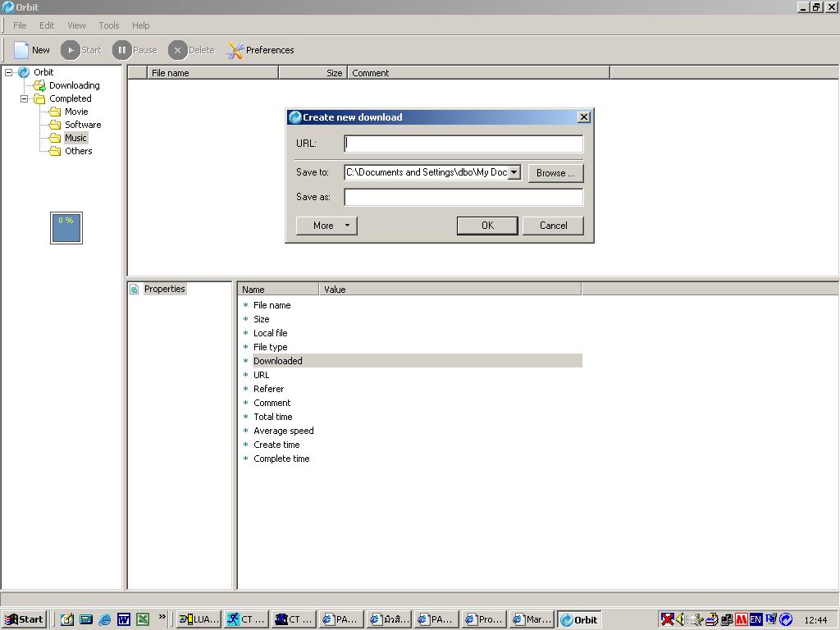
Task: Focus the URL input field
Action: click(x=463, y=144)
